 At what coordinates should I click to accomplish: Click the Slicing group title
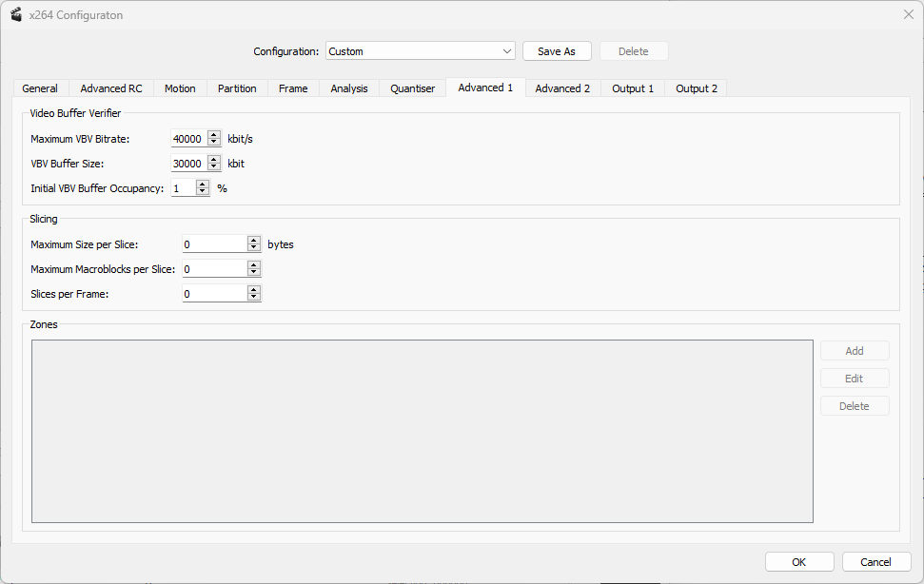coord(44,219)
